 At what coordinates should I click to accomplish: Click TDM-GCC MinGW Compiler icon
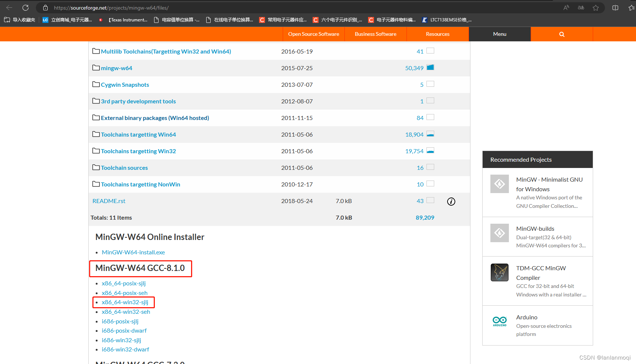click(x=500, y=272)
